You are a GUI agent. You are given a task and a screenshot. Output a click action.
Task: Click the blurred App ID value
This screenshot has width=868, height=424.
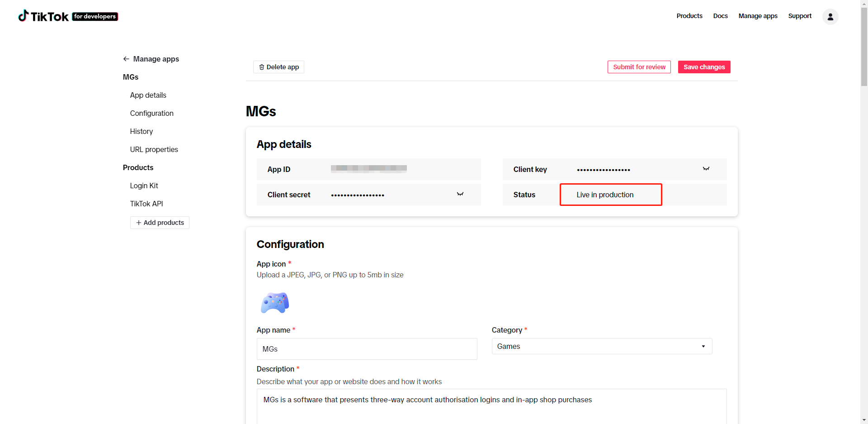click(369, 168)
